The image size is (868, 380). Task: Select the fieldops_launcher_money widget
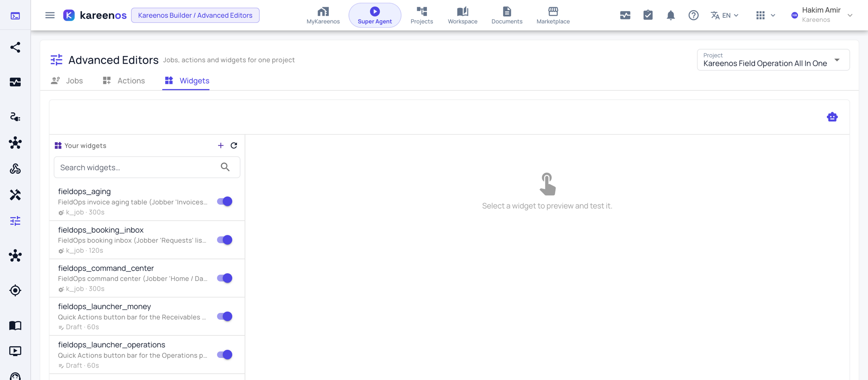click(147, 316)
